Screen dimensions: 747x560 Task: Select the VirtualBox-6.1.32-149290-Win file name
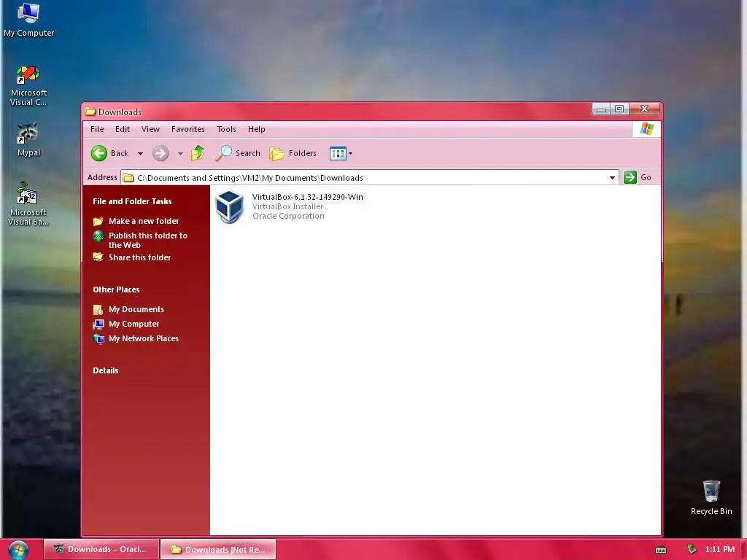pos(308,197)
